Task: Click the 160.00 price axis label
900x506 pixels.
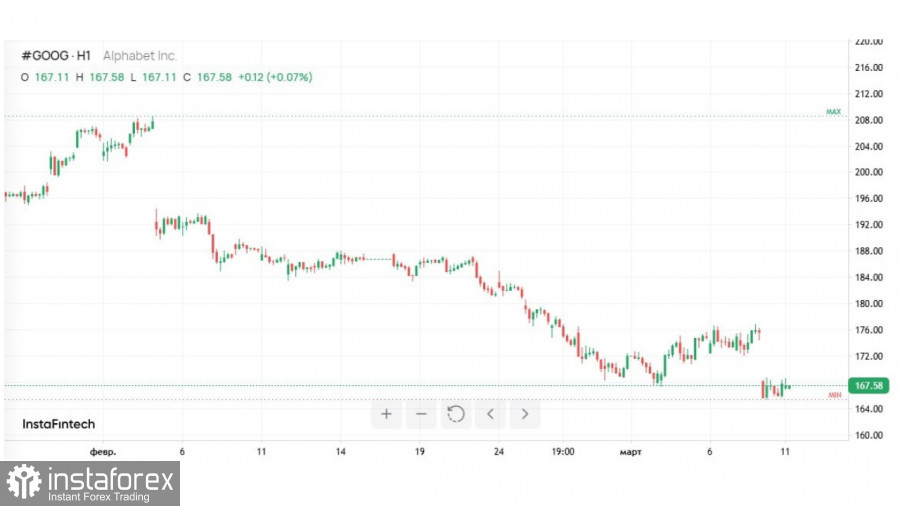Action: (x=868, y=435)
